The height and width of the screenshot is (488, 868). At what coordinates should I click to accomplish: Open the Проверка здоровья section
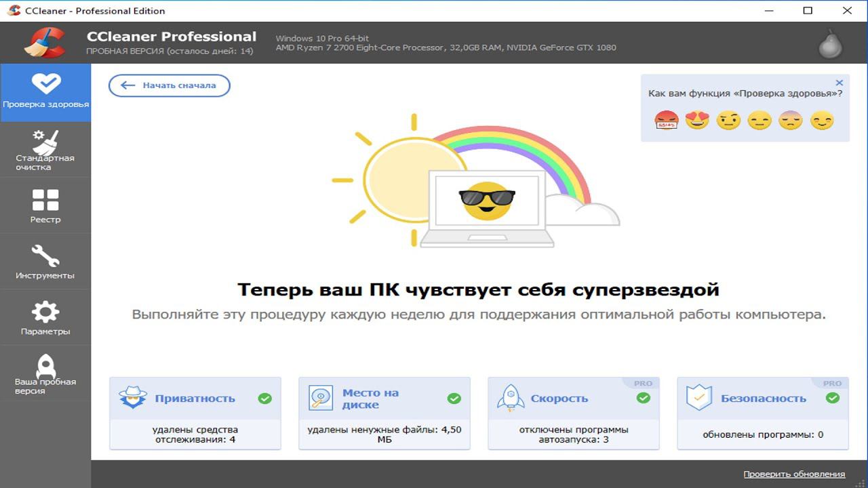[x=45, y=93]
